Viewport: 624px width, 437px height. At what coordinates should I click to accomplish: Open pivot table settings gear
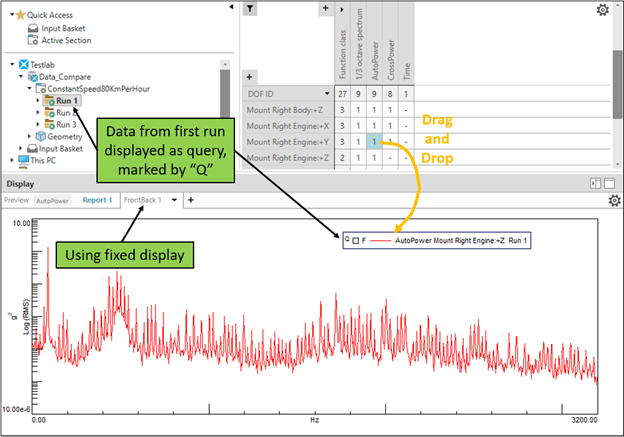coord(602,10)
